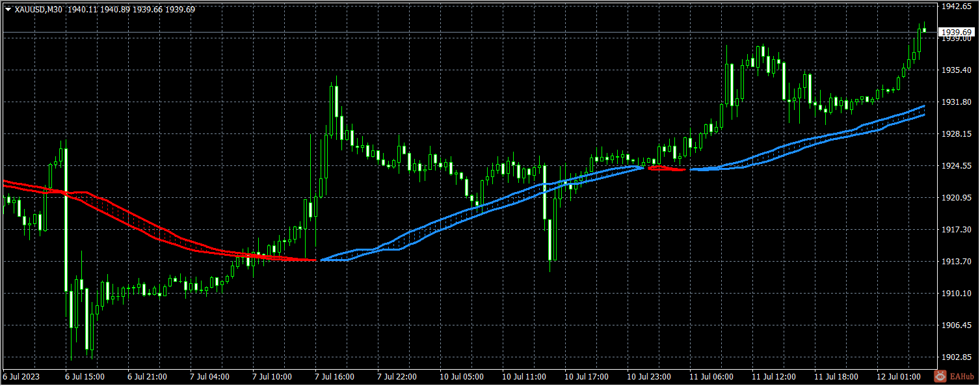Viewport: 980px width, 386px height.
Task: Click the 1913.70 price scale label
Action: [956, 261]
